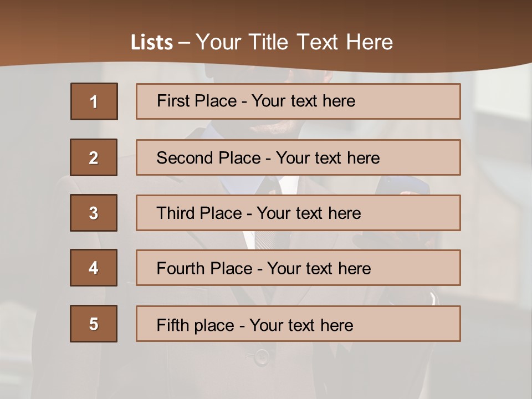
Task: Click the number 1 box
Action: click(94, 101)
